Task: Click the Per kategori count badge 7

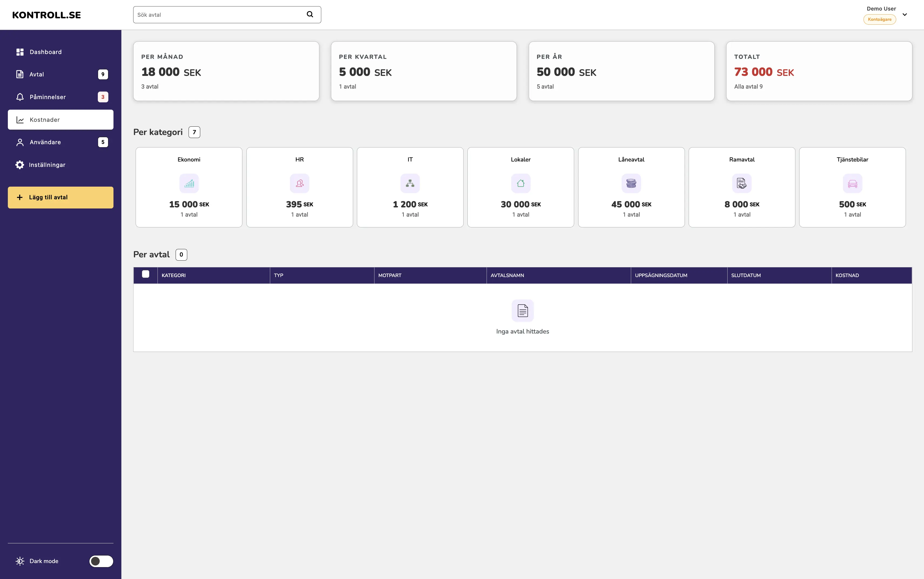Action: [194, 132]
